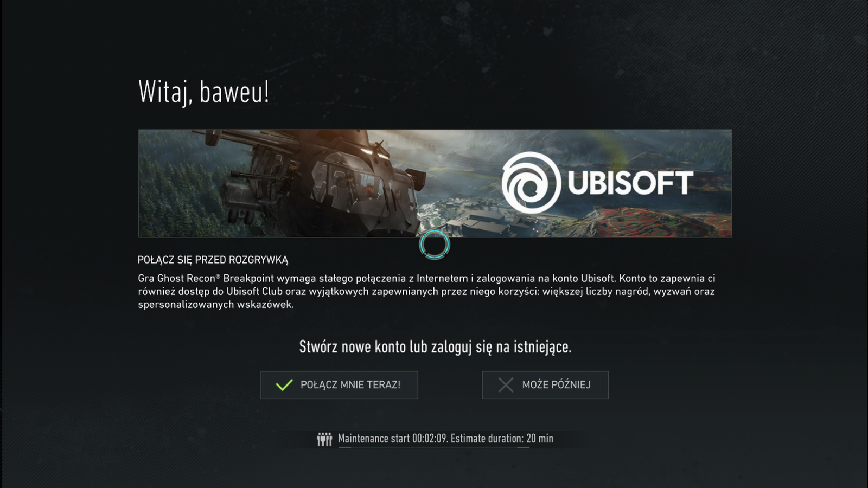
Task: Click the 'Estimate duration: 20 min' text
Action: coord(502,439)
